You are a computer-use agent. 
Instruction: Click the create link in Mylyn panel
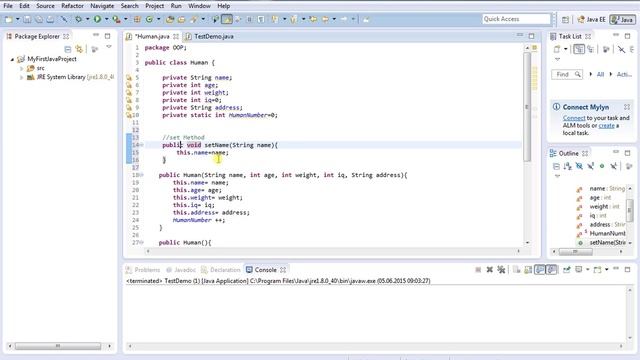coord(606,126)
